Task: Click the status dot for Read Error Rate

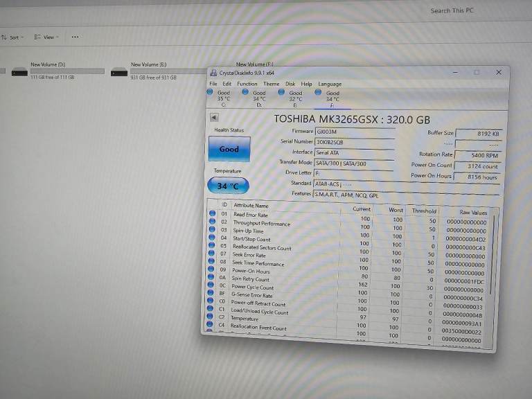Action: [x=213, y=213]
